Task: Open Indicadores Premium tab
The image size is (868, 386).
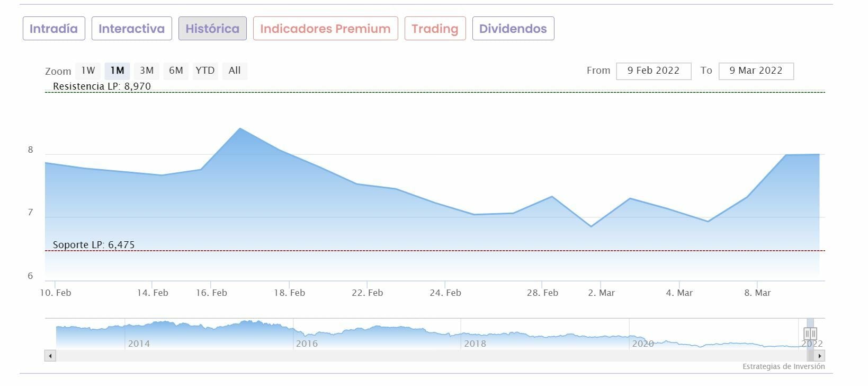Action: pos(325,29)
